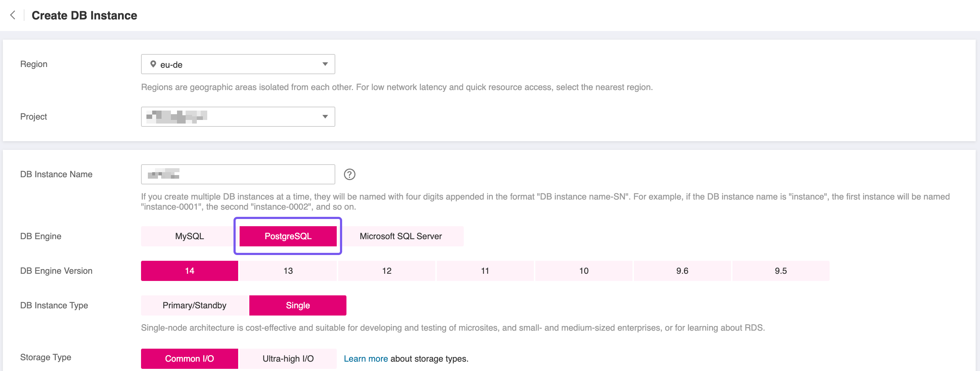
Task: Select engine version 14
Action: click(189, 271)
